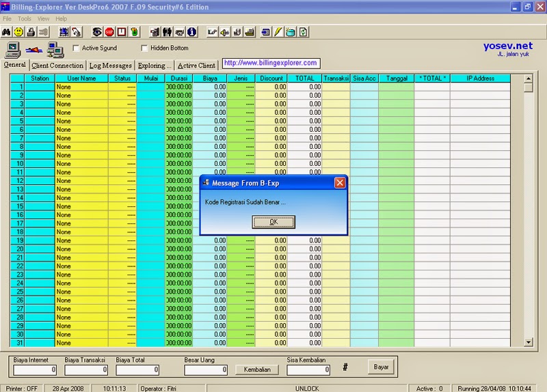Click the blue info circle icon
Image resolution: width=547 pixels, height=392 pixels.
tap(192, 32)
